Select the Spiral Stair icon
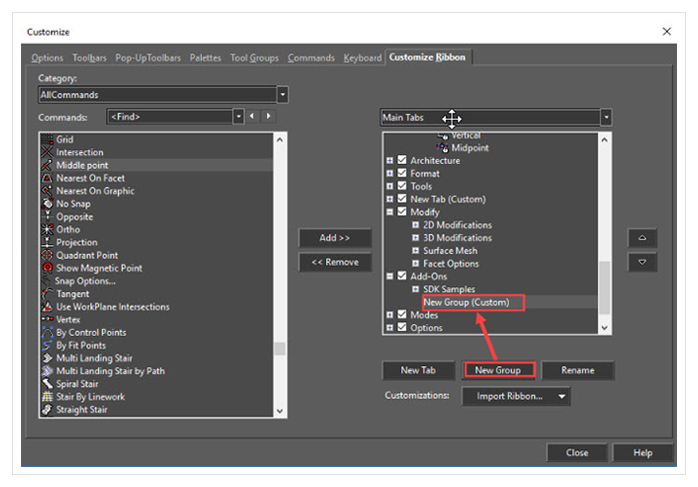698x487 pixels. tap(47, 384)
